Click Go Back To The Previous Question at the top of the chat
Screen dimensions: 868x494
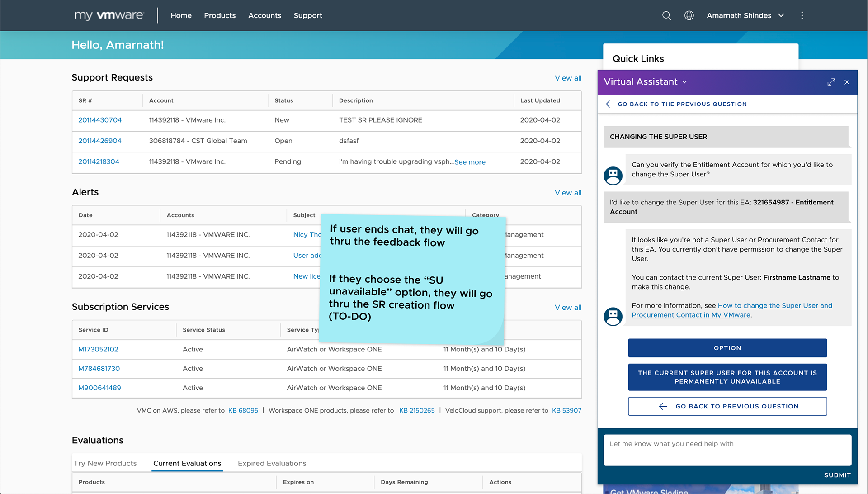682,104
